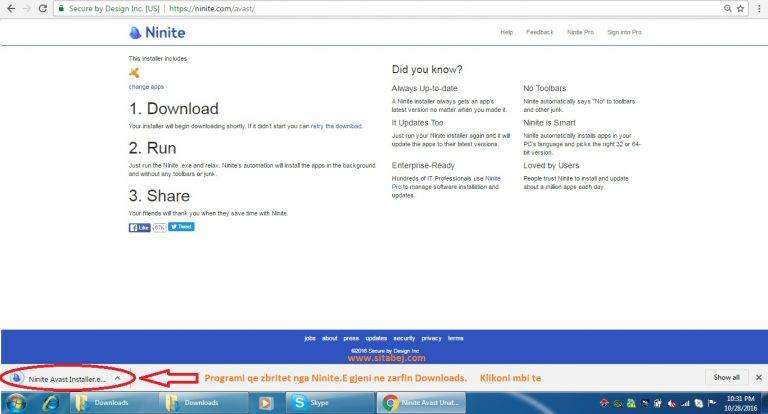Viewport: 768px width, 414px height.
Task: Click the No Toolbars heading
Action: (545, 88)
